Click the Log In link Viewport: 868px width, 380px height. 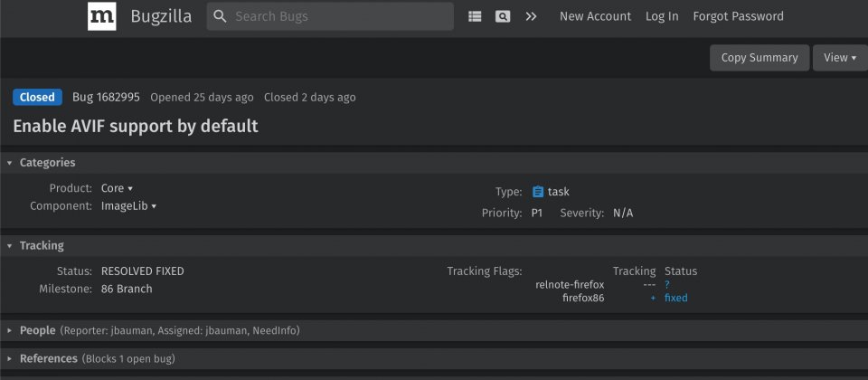click(x=662, y=16)
